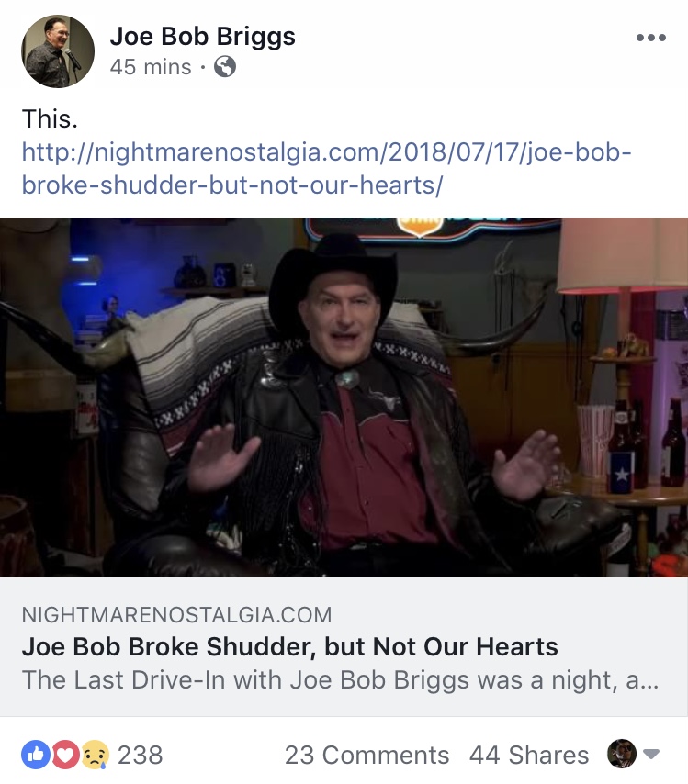Expand the comment-as profile dropdown arrow
The image size is (688, 784).
[651, 754]
